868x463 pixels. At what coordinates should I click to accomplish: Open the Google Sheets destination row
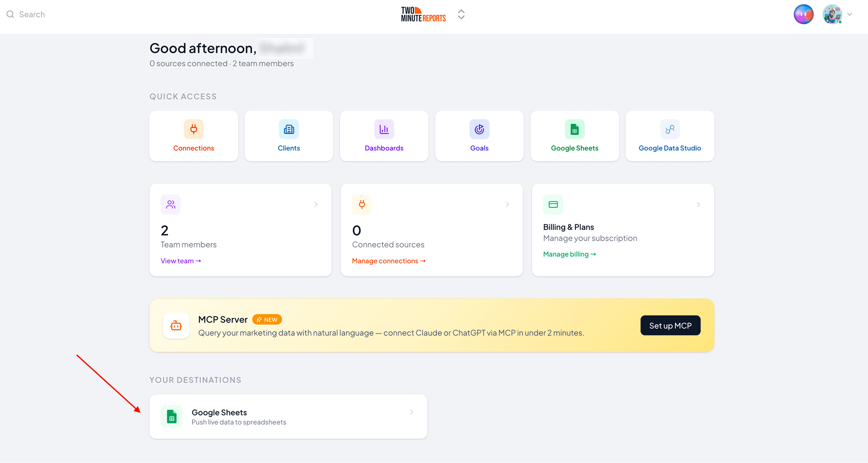(x=289, y=416)
